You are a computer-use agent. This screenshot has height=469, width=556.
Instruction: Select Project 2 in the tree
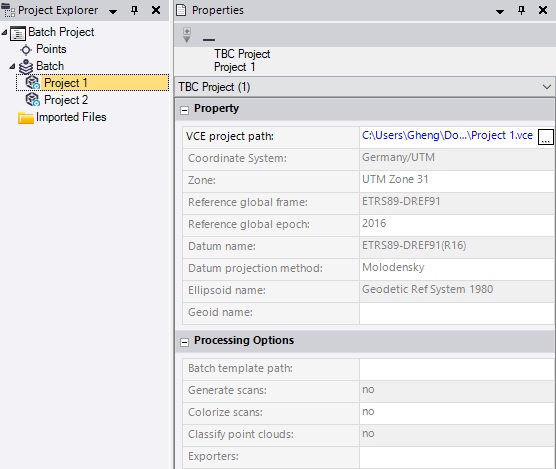(x=66, y=100)
